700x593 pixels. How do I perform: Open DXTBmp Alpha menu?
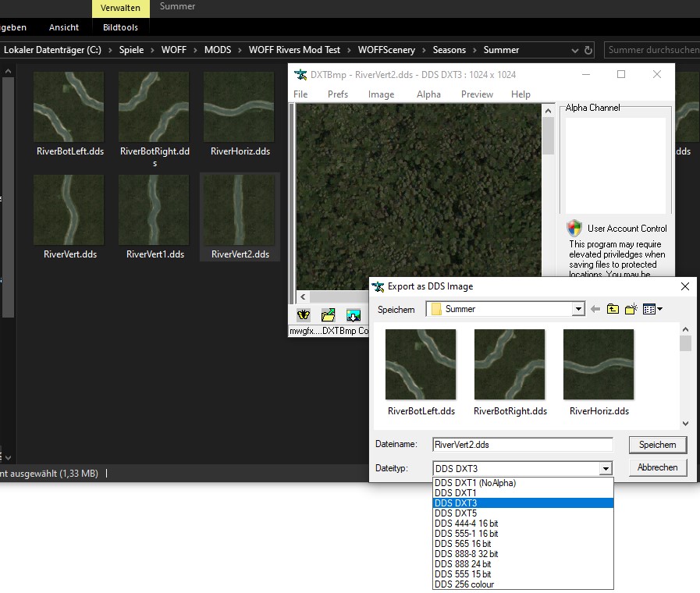pyautogui.click(x=428, y=94)
